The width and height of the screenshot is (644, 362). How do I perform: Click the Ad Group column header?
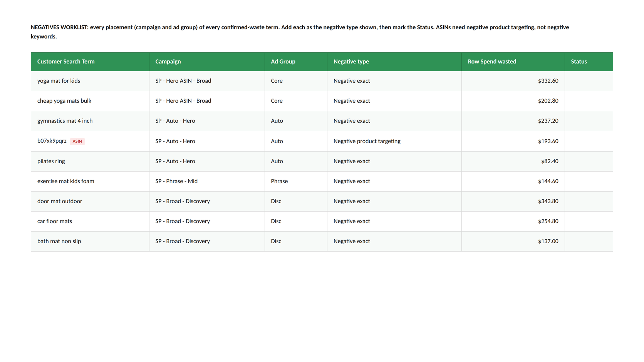(296, 62)
